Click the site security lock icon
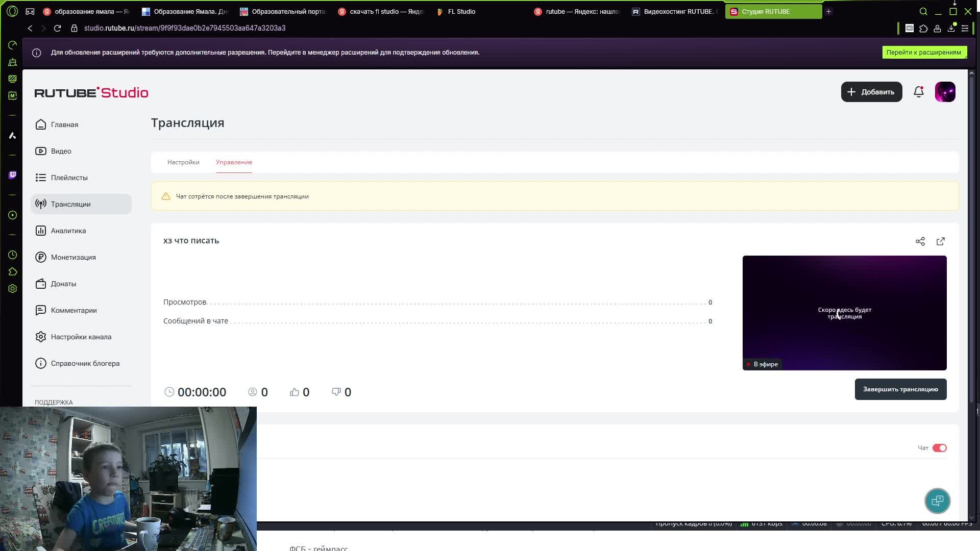980x551 pixels. pyautogui.click(x=74, y=28)
